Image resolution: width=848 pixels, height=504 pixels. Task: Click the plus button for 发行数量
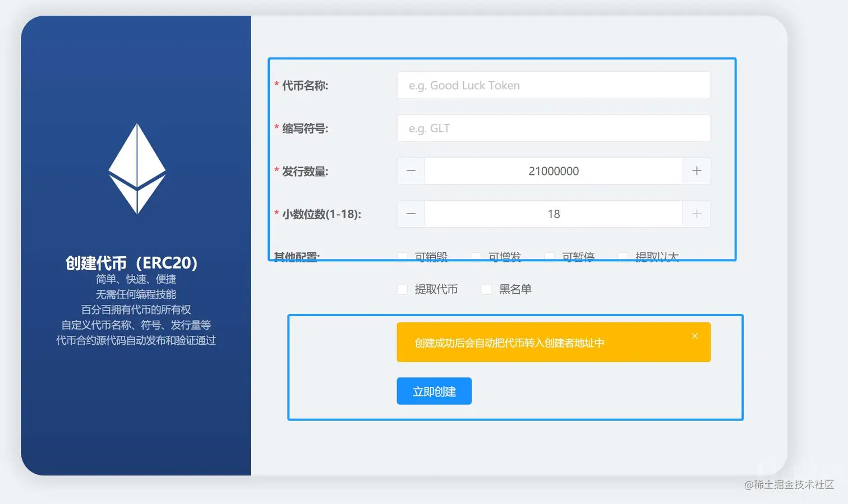pyautogui.click(x=696, y=171)
